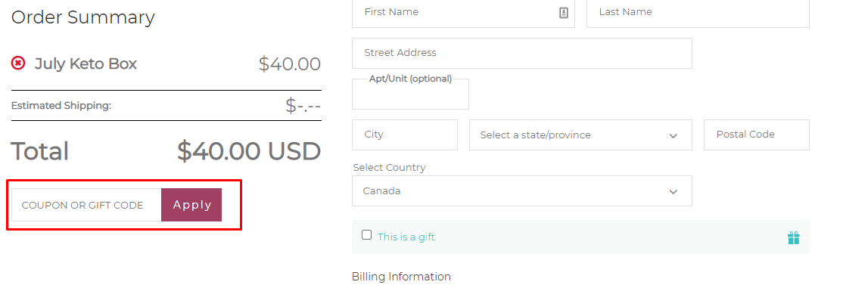Focus the Coupon or Gift Code field
This screenshot has height=291, width=868.
(x=86, y=205)
